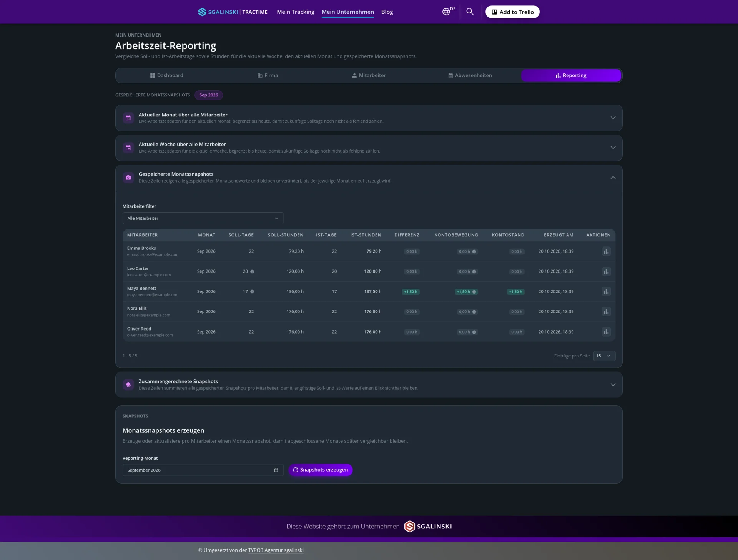Screen dimensions: 738x560
Task: Click the Reporting-Monat field September 2026
Action: pyautogui.click(x=203, y=470)
